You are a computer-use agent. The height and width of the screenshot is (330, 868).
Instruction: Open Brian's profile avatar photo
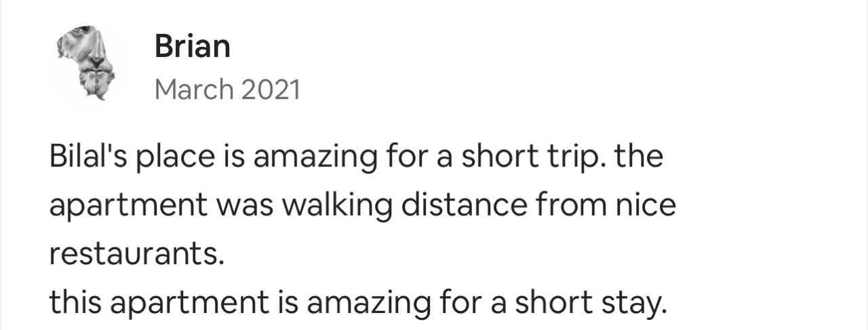(x=89, y=66)
